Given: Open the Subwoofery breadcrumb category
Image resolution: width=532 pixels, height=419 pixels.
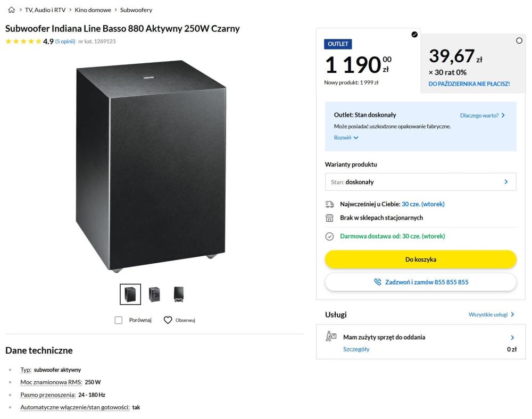Looking at the screenshot, I should tap(136, 10).
